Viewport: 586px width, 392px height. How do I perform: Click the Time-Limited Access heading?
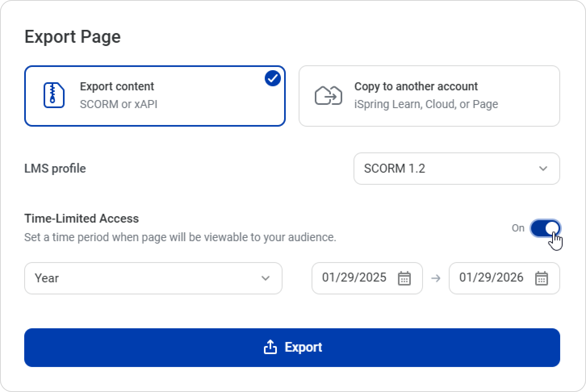click(x=82, y=219)
